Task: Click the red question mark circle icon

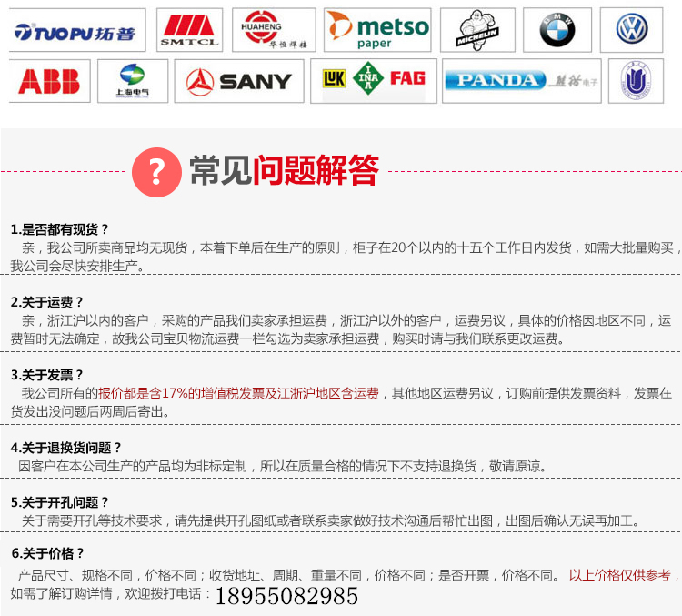Action: pos(156,172)
